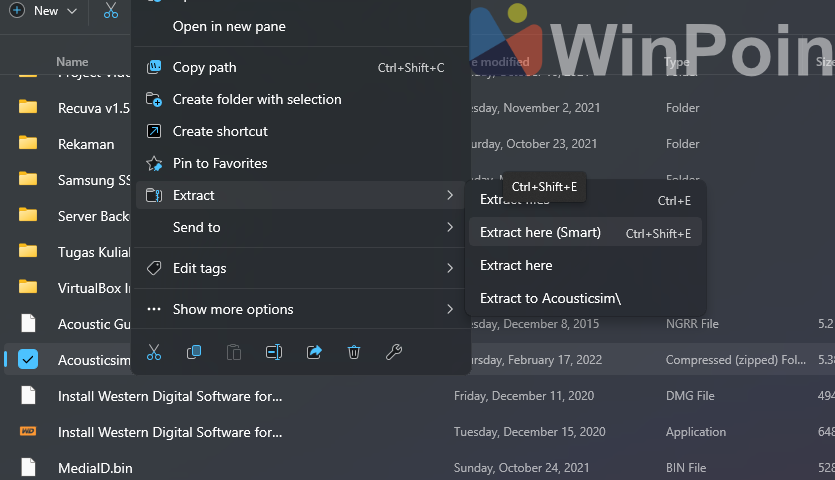Select Extract to Acousticsim\ option
The width and height of the screenshot is (835, 480).
[x=550, y=298]
